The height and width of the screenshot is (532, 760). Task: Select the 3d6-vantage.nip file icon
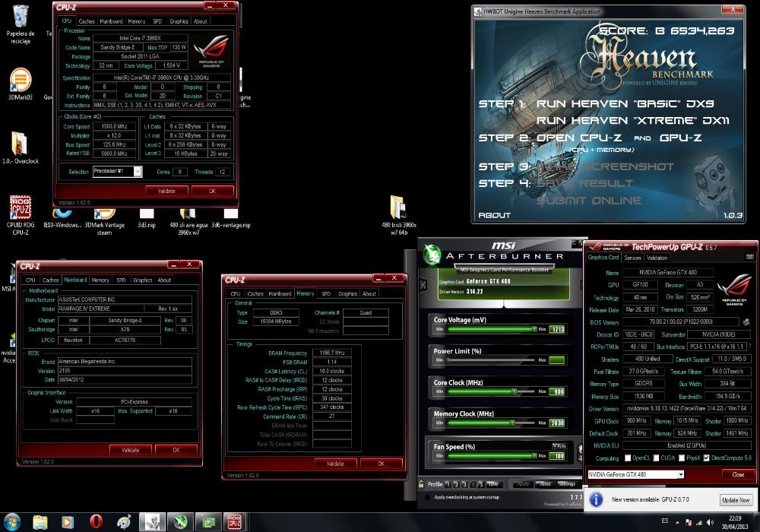coord(231,219)
